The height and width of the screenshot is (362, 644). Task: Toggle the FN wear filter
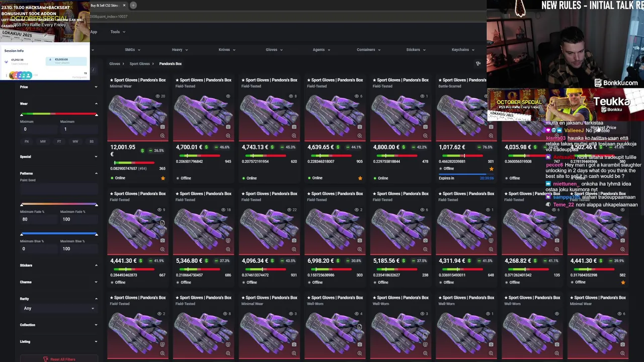coord(27,141)
